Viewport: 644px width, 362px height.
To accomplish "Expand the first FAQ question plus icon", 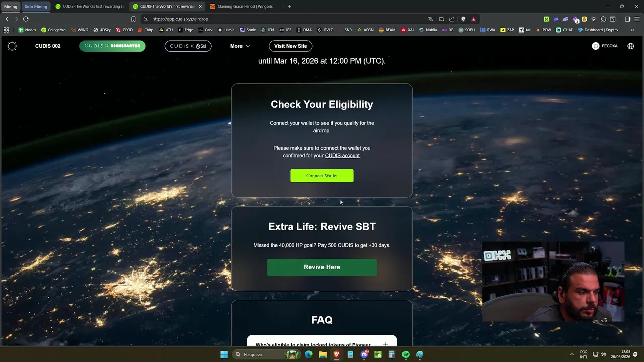I will (x=386, y=345).
